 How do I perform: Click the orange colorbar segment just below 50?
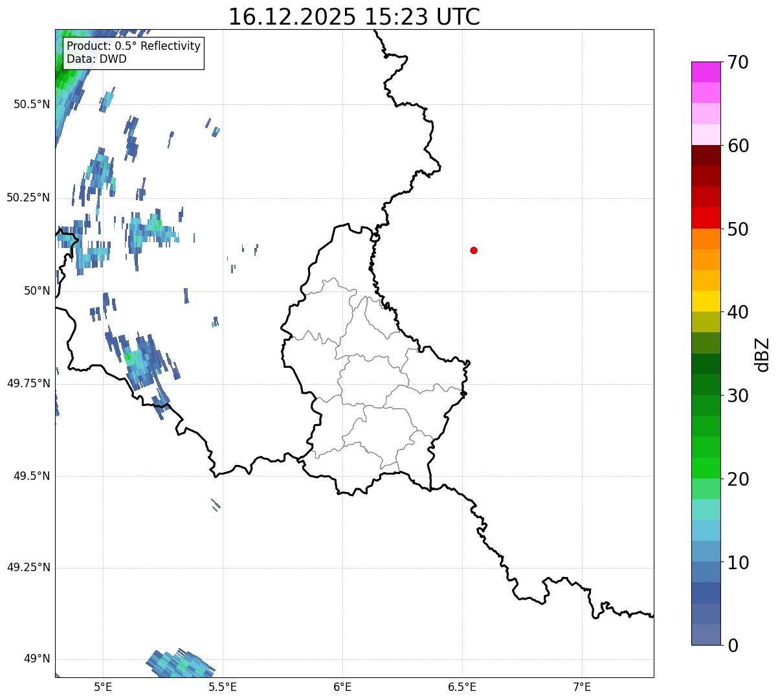pyautogui.click(x=706, y=239)
